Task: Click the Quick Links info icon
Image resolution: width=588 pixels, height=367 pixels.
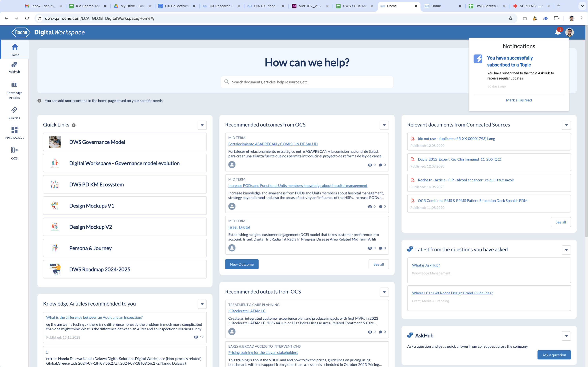Action: coord(74,125)
